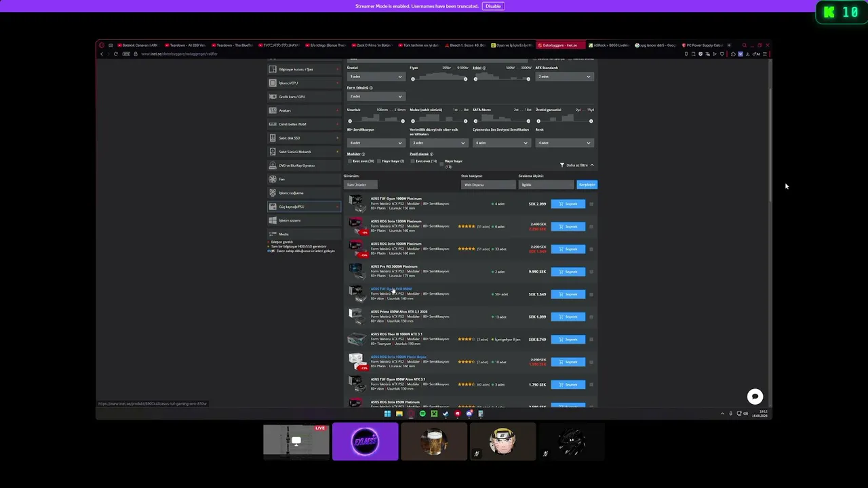Tick Pasif olarak Evet checkbox

pos(412,161)
